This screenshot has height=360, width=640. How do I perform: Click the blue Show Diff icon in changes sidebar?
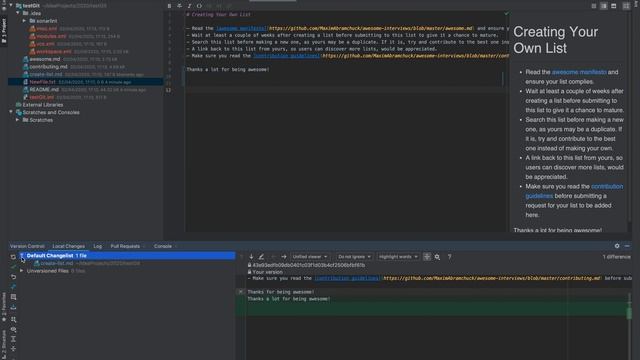point(13,287)
